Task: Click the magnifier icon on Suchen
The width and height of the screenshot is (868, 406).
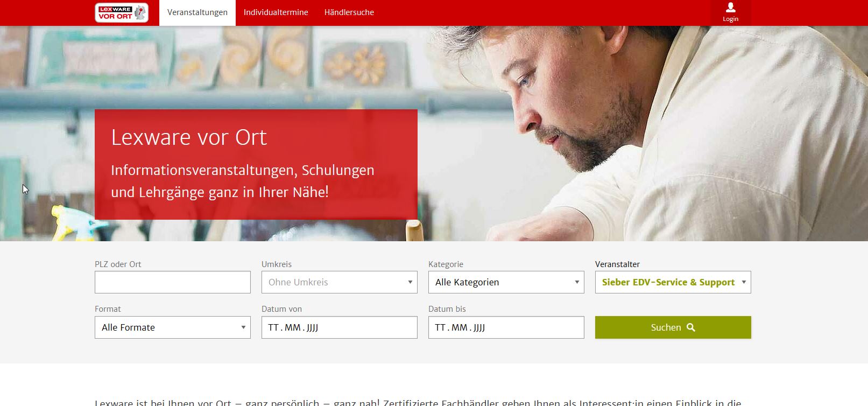Action: click(x=691, y=327)
